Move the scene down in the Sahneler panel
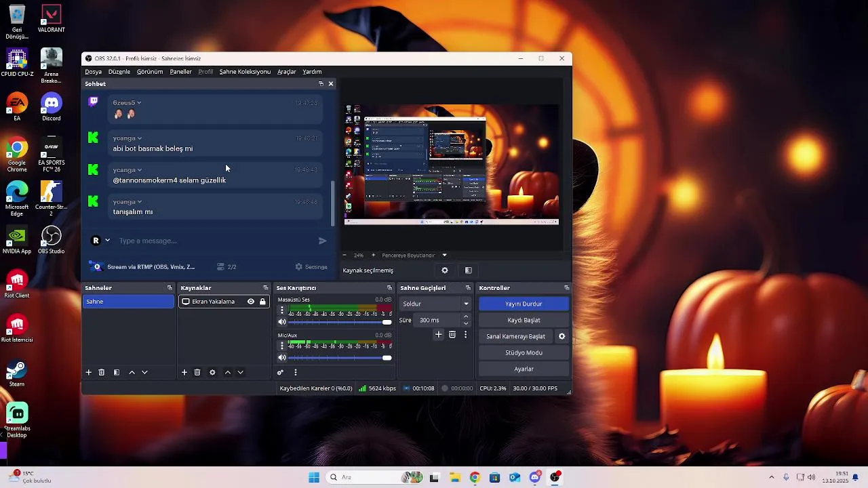Screen dimensions: 868x488 click(144, 372)
